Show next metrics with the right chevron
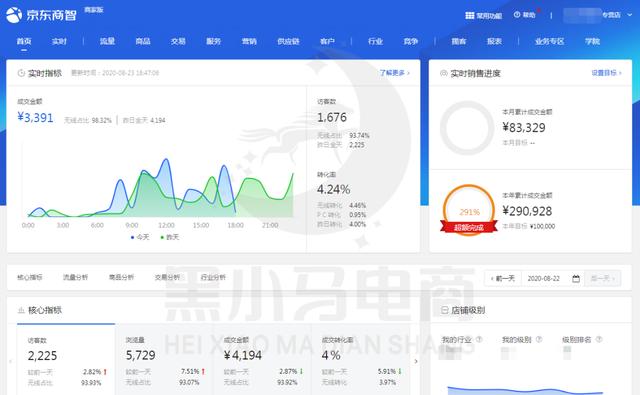This screenshot has width=640, height=395. click(x=416, y=361)
